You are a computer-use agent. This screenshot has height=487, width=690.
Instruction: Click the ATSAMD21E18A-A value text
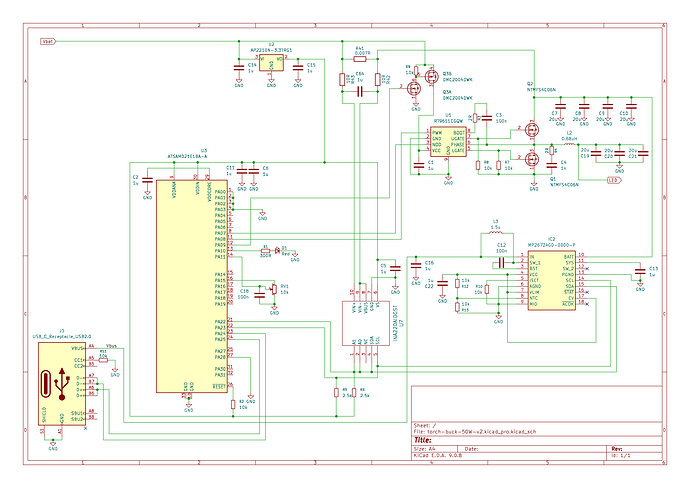pos(187,156)
